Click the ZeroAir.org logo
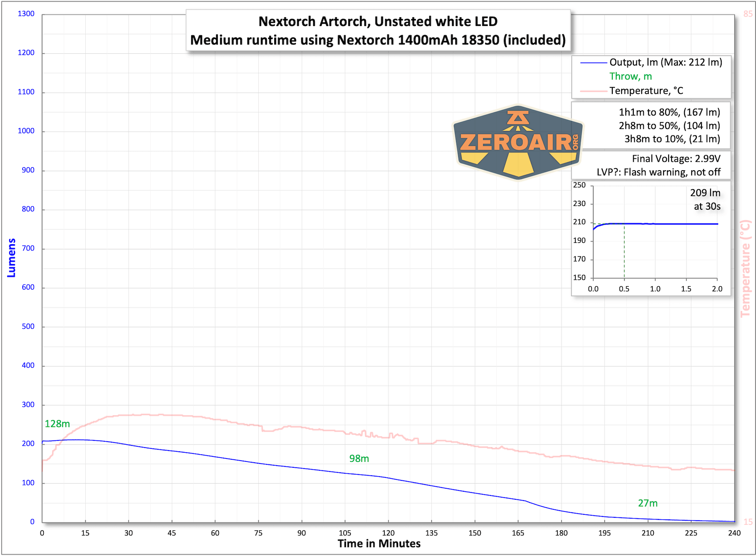This screenshot has height=556, width=756. coord(518,142)
